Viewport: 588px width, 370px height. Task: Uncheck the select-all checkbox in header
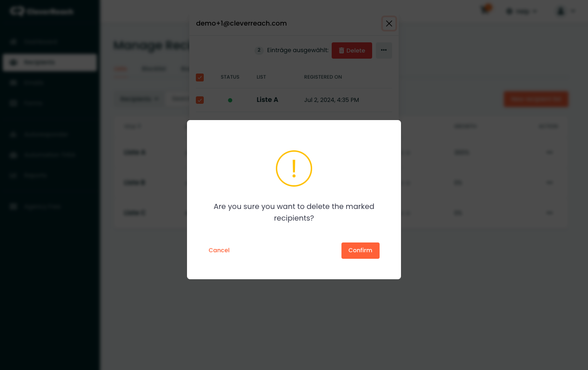[x=200, y=77]
